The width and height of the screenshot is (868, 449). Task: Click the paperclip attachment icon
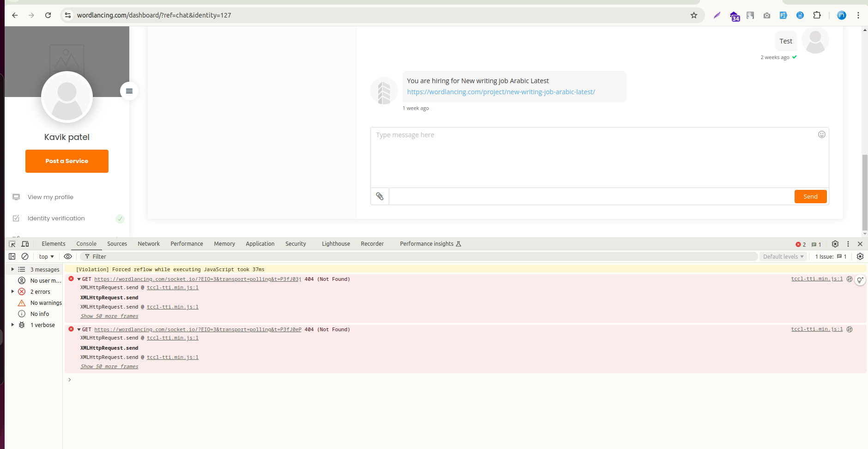[380, 196]
